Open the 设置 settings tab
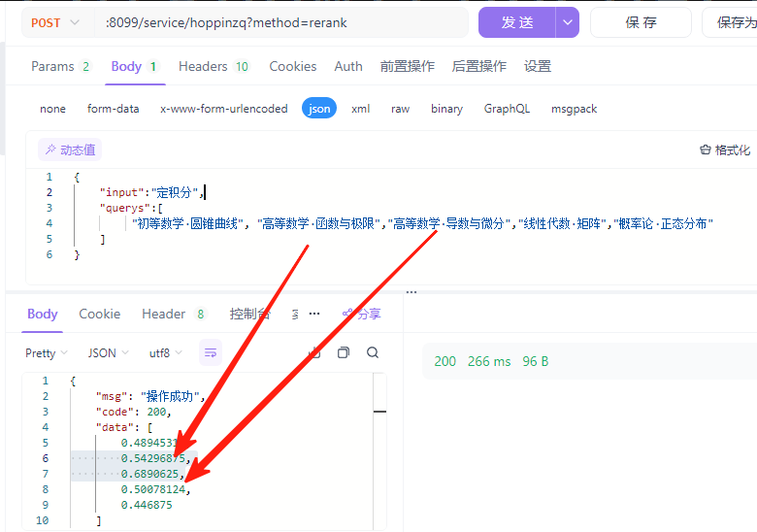The width and height of the screenshot is (757, 532). (538, 66)
